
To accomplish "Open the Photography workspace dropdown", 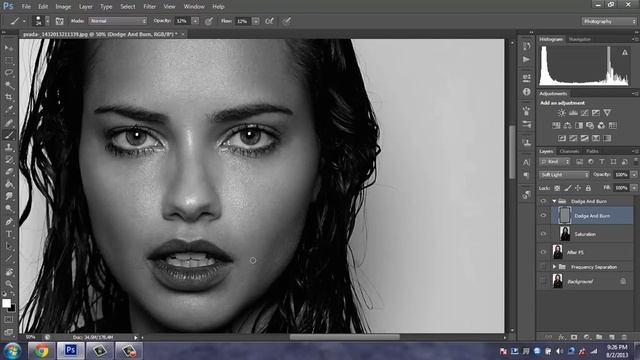I will click(609, 21).
